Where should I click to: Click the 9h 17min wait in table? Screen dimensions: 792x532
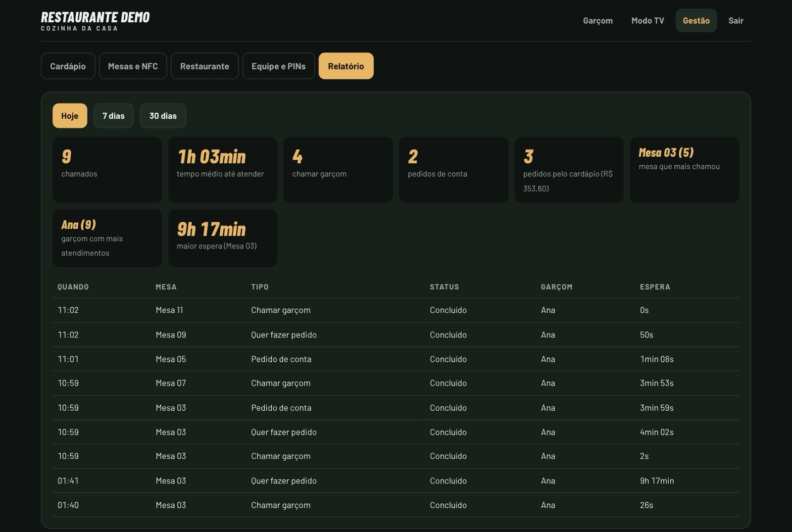point(656,481)
